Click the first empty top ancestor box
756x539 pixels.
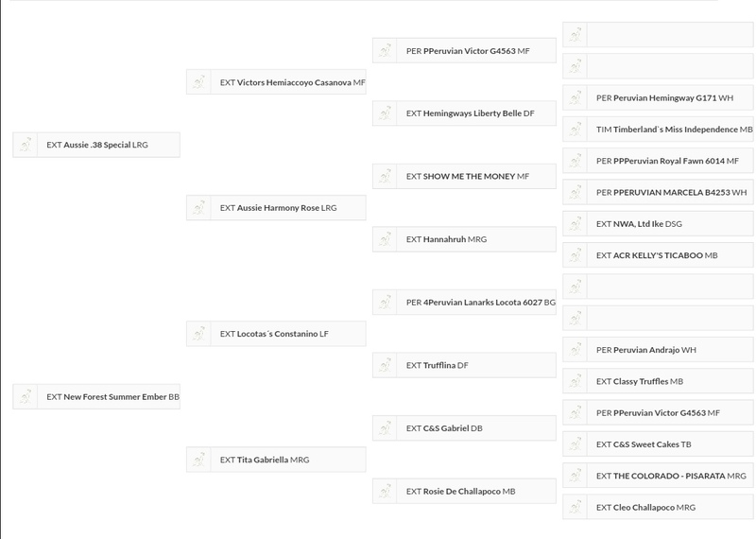[x=669, y=35]
